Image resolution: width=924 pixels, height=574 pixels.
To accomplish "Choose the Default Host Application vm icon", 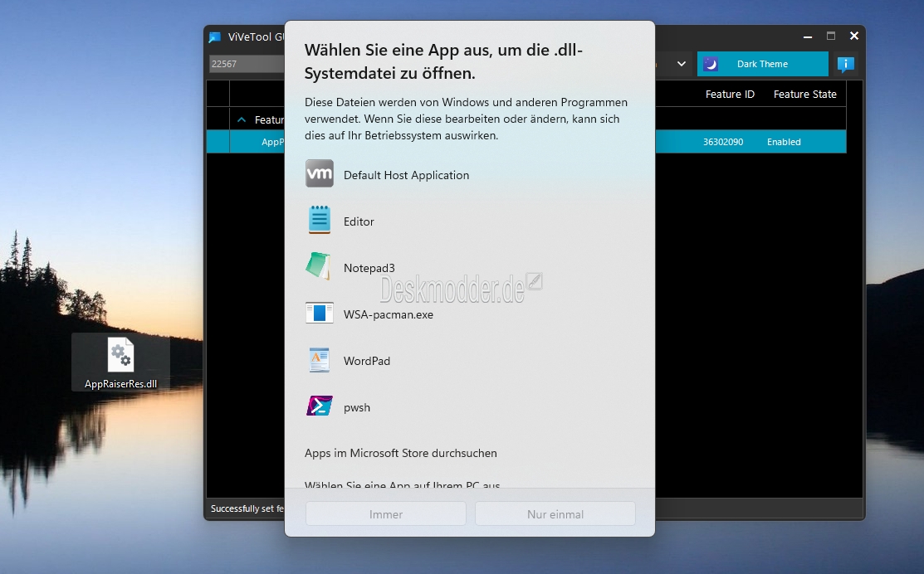I will (320, 174).
